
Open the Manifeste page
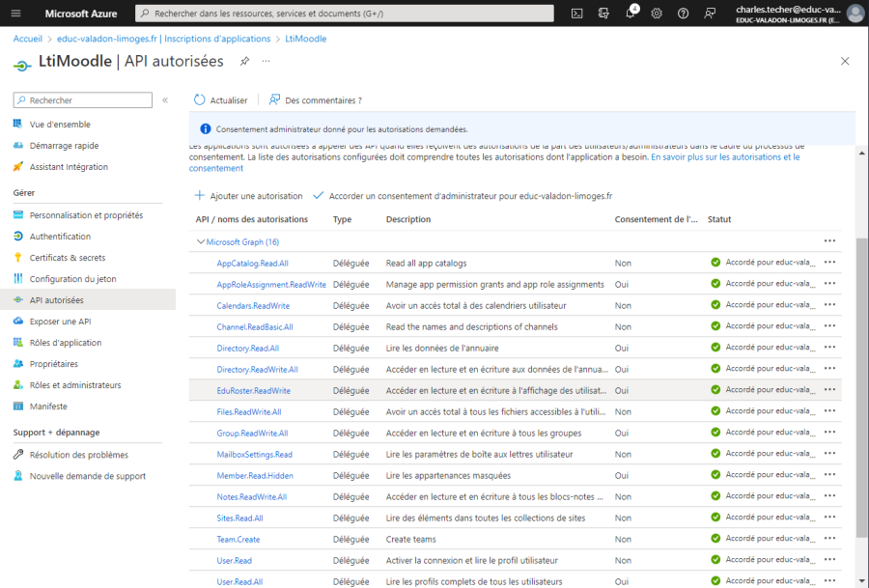[x=48, y=406]
